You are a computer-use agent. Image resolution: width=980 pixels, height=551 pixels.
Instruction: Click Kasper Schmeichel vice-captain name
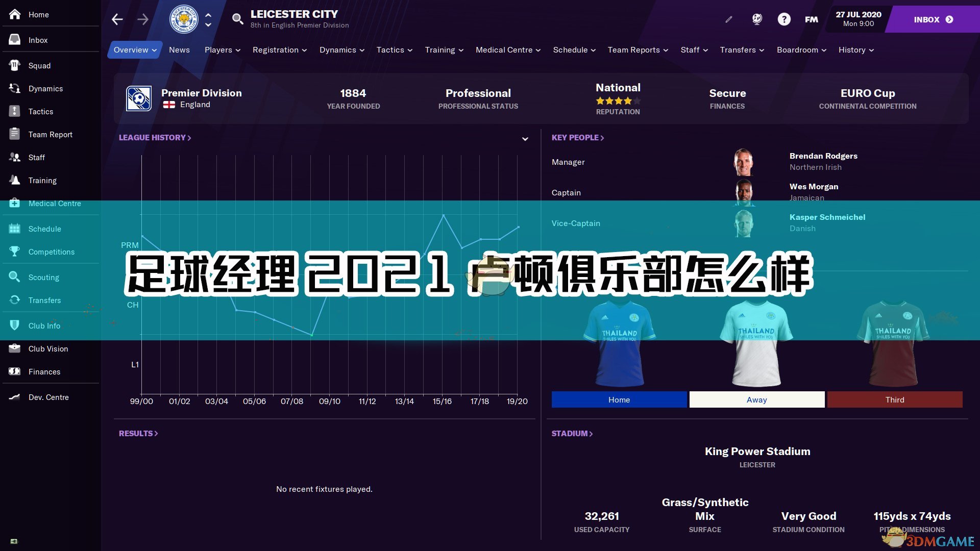827,217
